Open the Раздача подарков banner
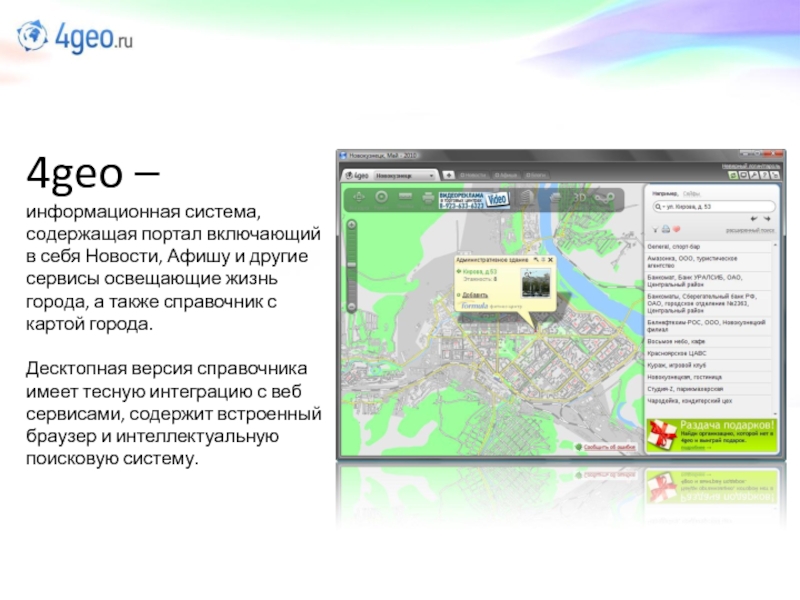Screen dimensions: 800x600 click(712, 436)
